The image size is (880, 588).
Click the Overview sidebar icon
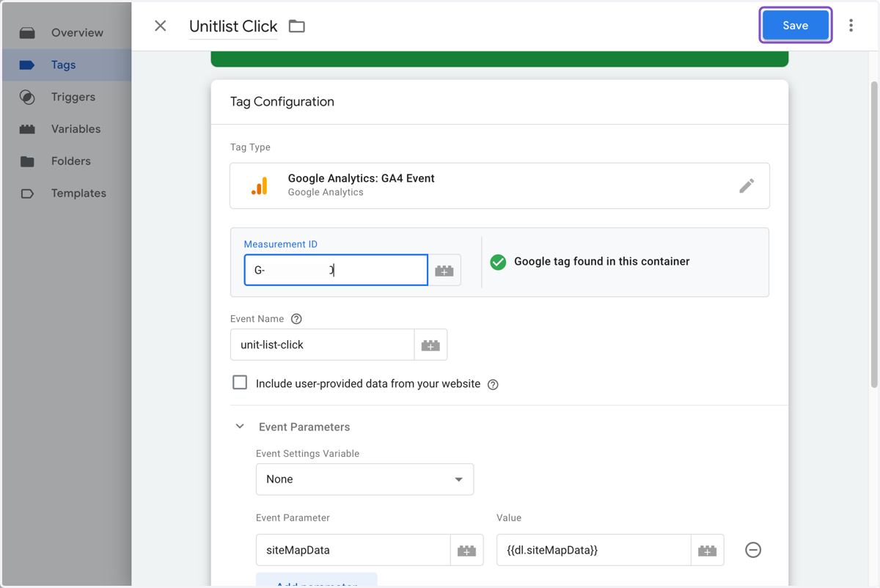(x=27, y=32)
